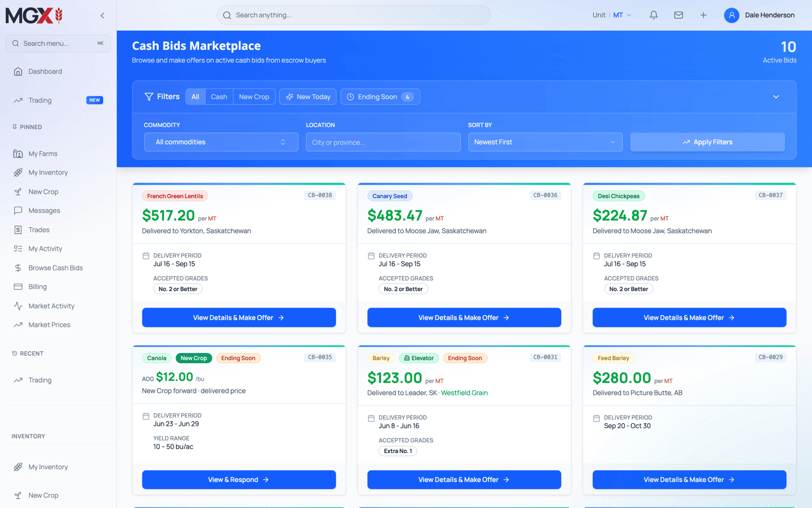
Task: View details for Desi Chickpeas bid
Action: pos(690,317)
